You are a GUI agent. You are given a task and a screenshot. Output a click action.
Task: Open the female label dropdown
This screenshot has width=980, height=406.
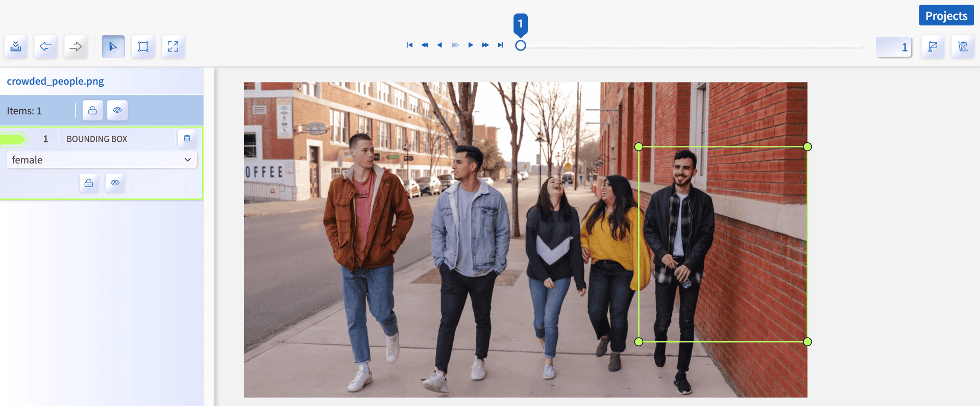pos(102,160)
